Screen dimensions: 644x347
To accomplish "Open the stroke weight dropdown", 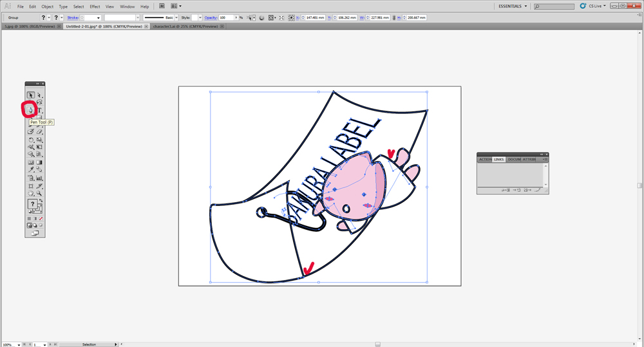I will coord(99,17).
